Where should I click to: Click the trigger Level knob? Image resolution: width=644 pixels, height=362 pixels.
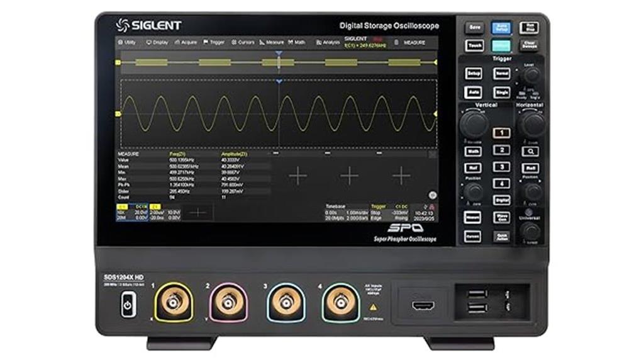[532, 75]
